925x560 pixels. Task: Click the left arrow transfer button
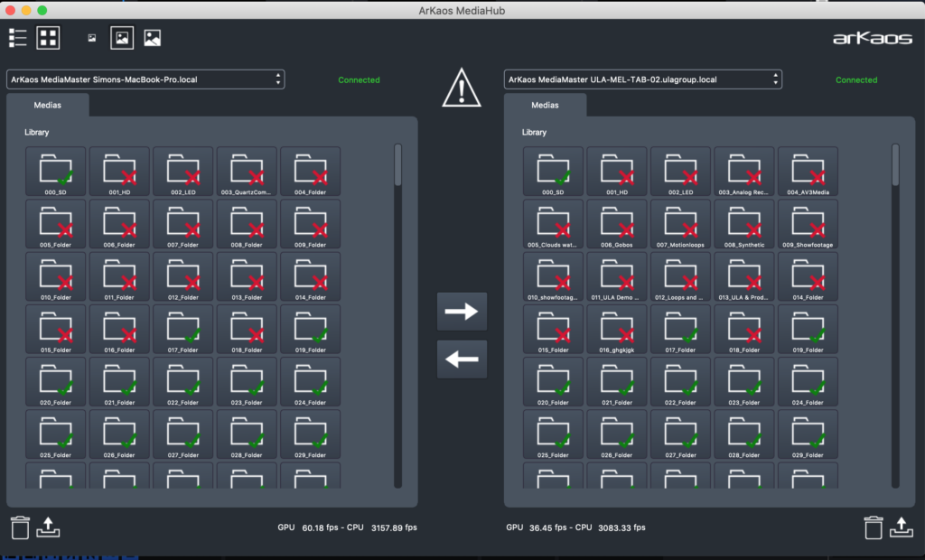(x=462, y=359)
